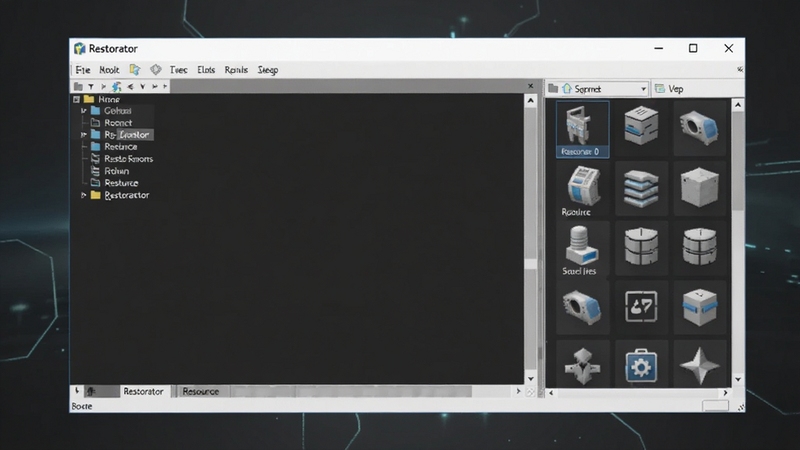Select the square frame thumbnail with '47' glyph
800x450 pixels.
coord(641,307)
